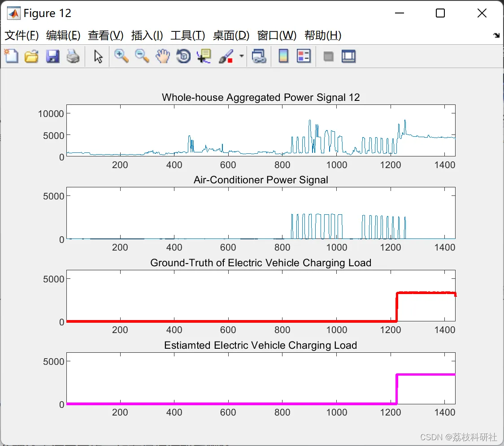The height and width of the screenshot is (446, 504).
Task: Click the Link Plot icon
Action: point(259,56)
